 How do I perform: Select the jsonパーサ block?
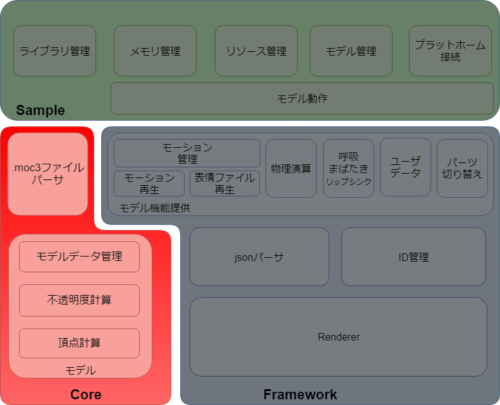coord(259,257)
